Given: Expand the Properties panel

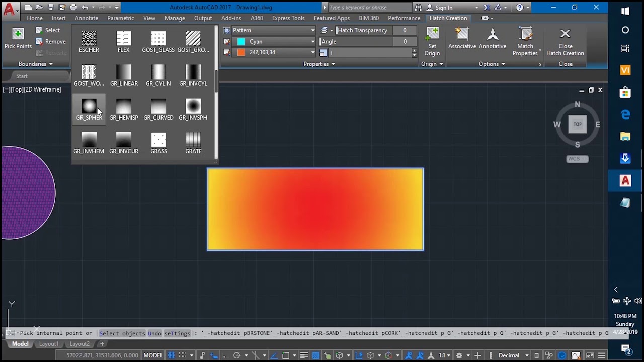Looking at the screenshot, I should tap(319, 64).
